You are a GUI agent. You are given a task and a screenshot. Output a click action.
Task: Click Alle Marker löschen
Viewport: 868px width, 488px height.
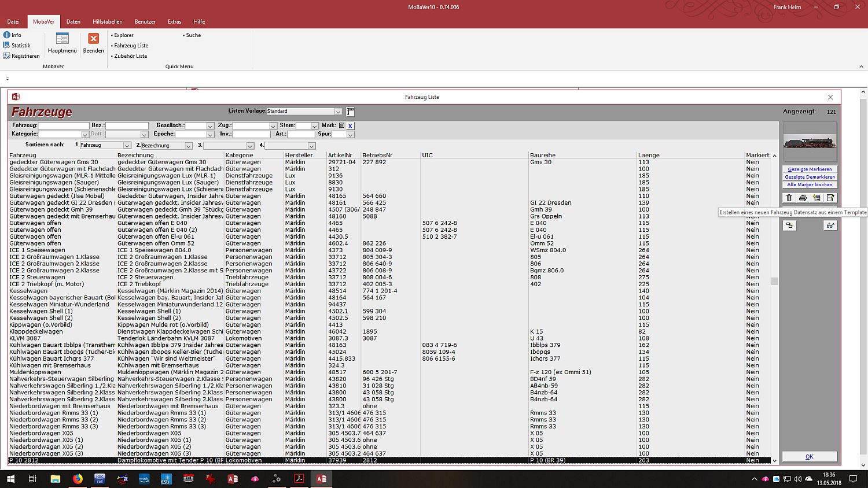[x=810, y=184]
